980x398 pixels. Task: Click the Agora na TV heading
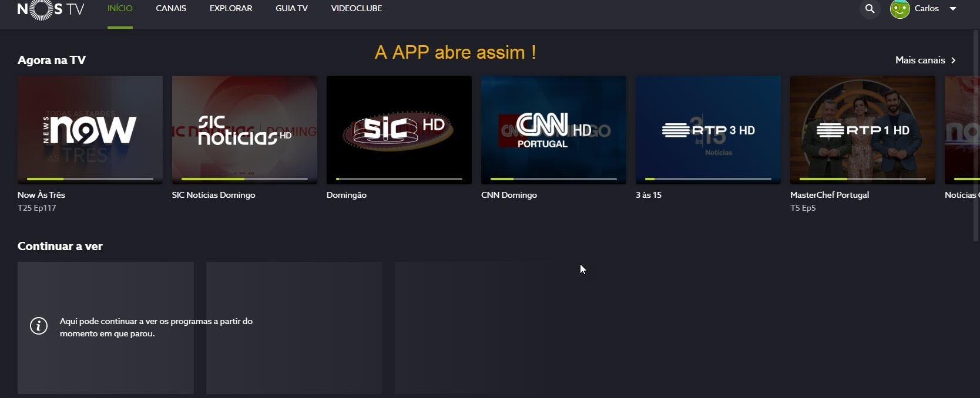pyautogui.click(x=52, y=60)
